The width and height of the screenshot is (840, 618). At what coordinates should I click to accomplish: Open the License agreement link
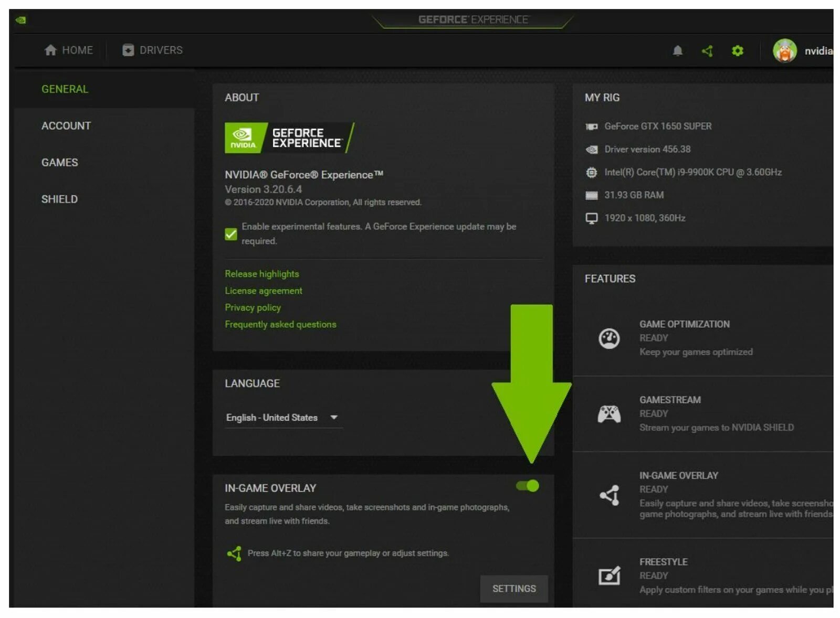pyautogui.click(x=264, y=291)
